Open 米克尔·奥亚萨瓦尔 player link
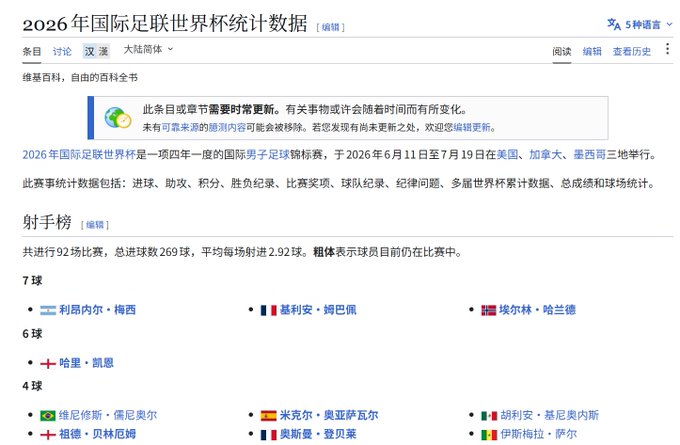680x445 pixels. point(329,415)
